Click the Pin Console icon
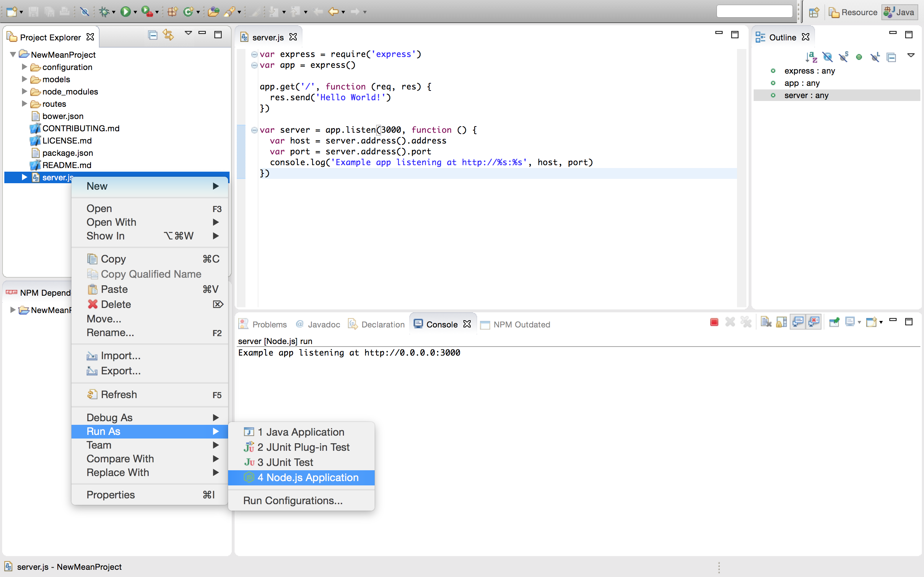Image resolution: width=924 pixels, height=577 pixels. [x=834, y=322]
